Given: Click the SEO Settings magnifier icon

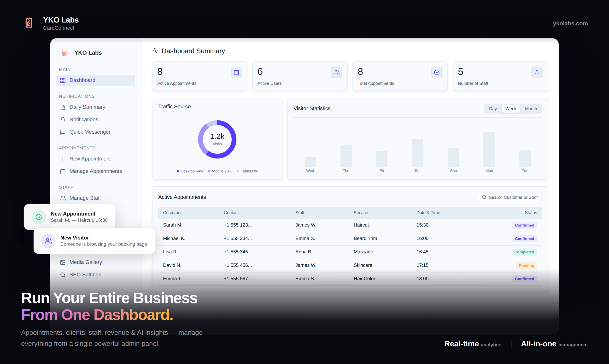Looking at the screenshot, I should [63, 275].
